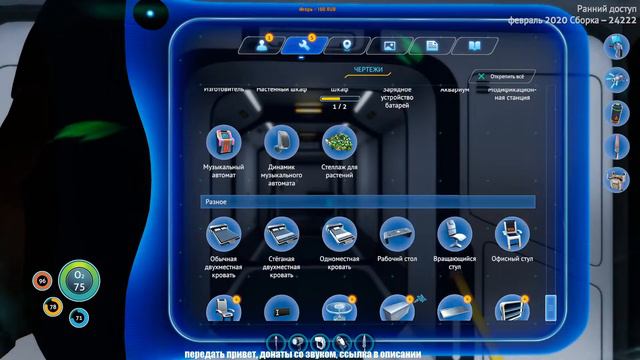Screen dimensions: 640x360
Task: Select the 'Офисный стул' office chair blueprint
Action: click(512, 234)
